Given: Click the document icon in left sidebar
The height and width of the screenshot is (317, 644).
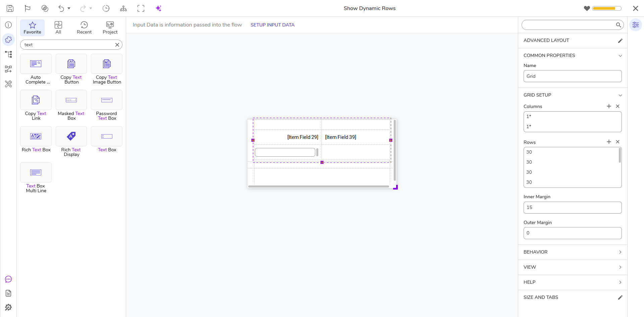Looking at the screenshot, I should tap(8, 293).
